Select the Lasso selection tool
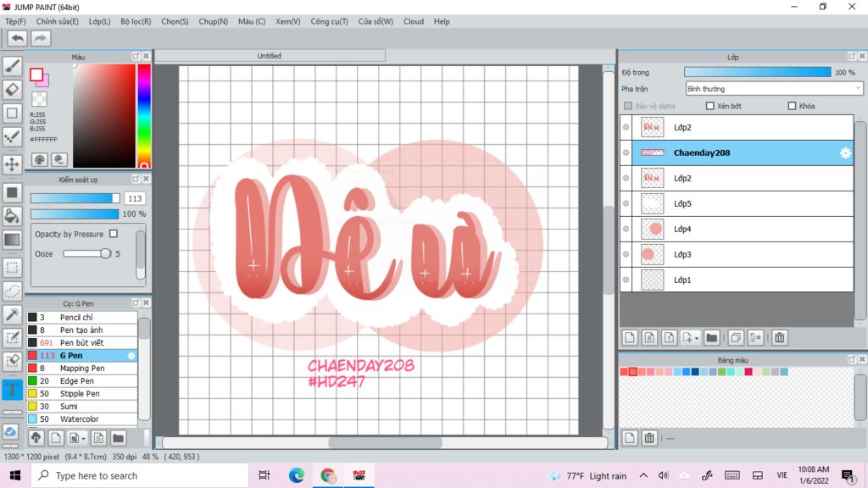The width and height of the screenshot is (868, 488). [x=12, y=291]
